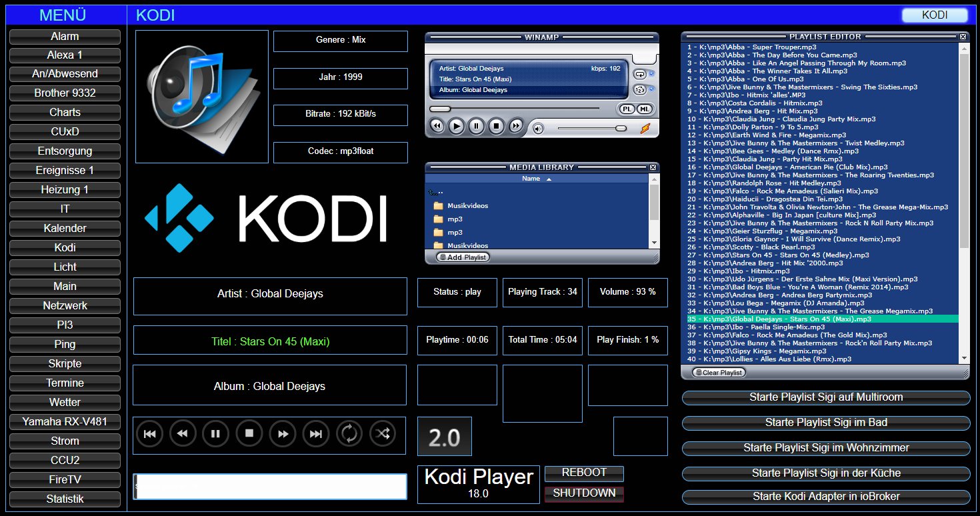Skip to next track in Kodi controls

[316, 434]
